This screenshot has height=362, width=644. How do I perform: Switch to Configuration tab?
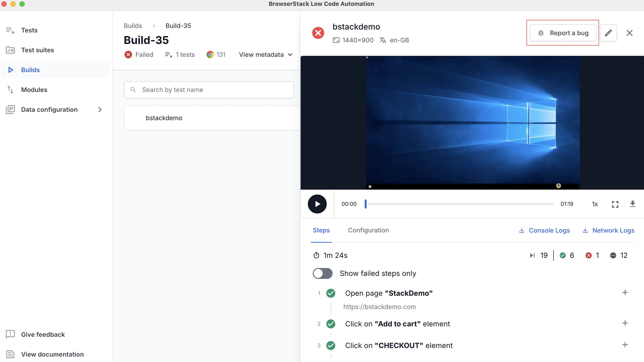[x=368, y=230]
